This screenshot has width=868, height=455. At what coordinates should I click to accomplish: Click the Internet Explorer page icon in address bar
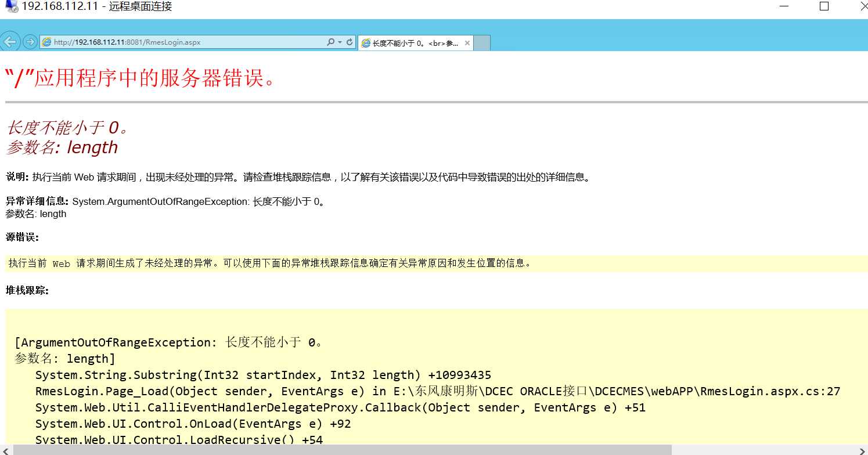46,42
